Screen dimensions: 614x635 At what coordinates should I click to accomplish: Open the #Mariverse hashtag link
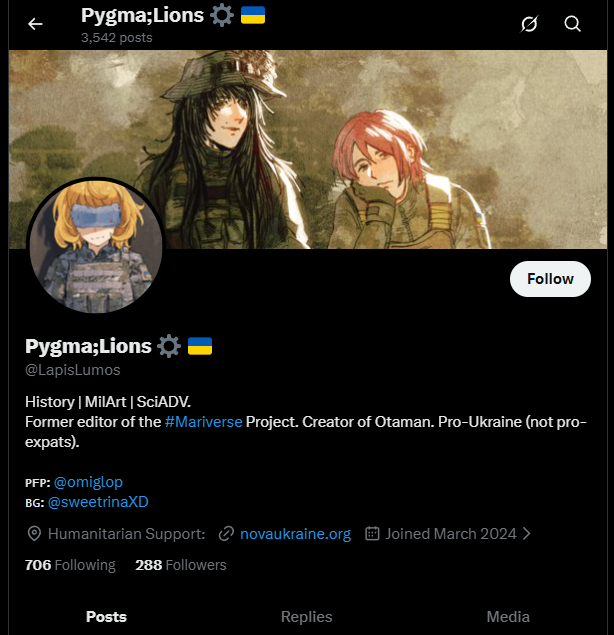pos(204,422)
